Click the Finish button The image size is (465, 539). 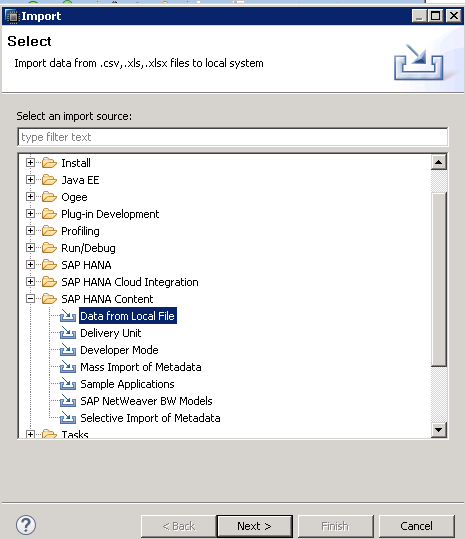point(335,526)
